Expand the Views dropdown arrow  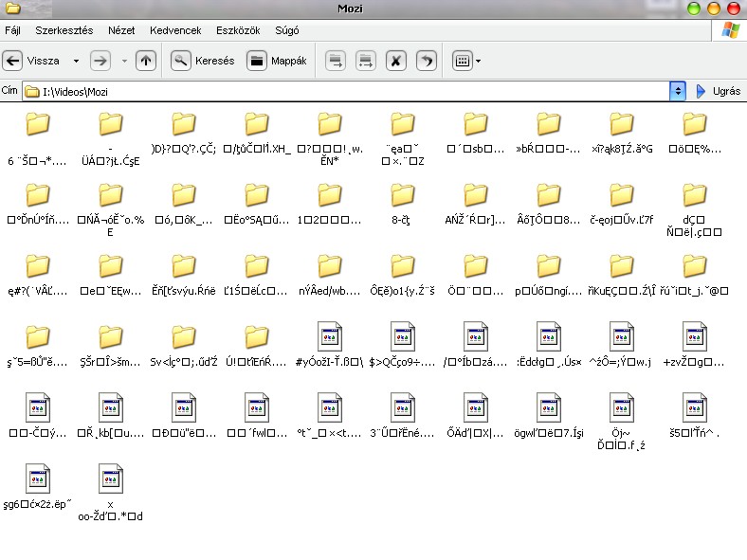[479, 61]
